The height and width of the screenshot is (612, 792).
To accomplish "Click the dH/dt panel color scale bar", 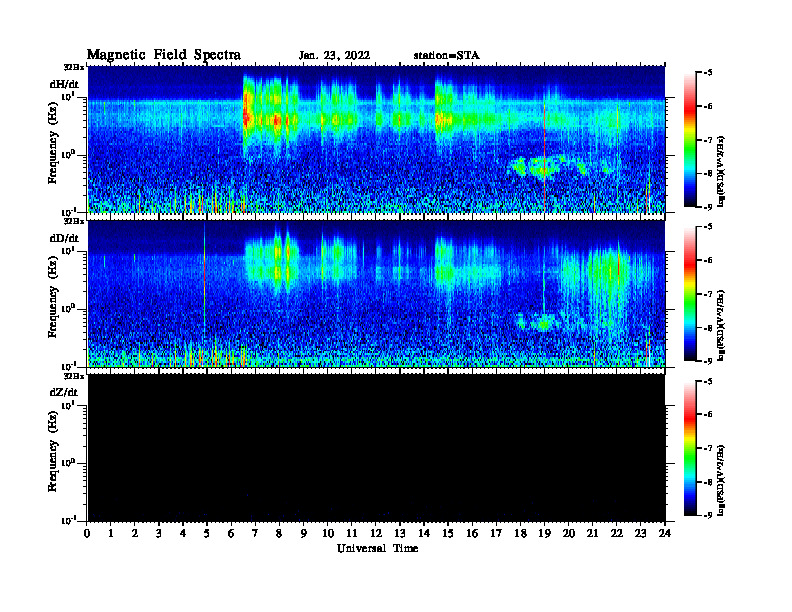I will coord(690,140).
